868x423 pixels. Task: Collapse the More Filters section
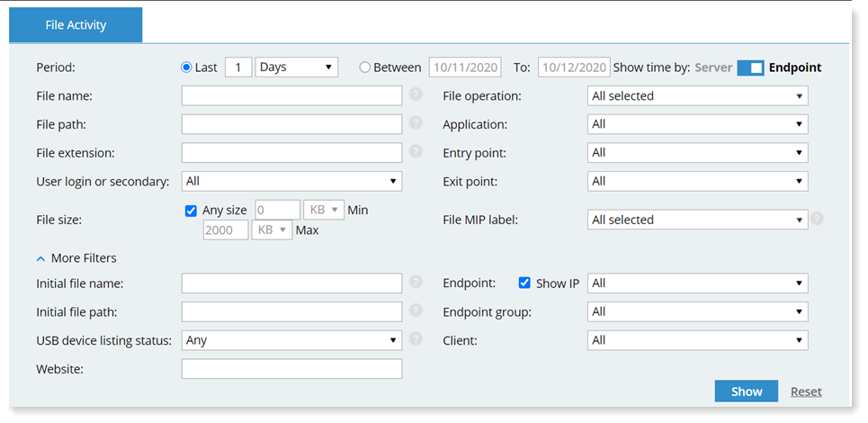tap(76, 258)
